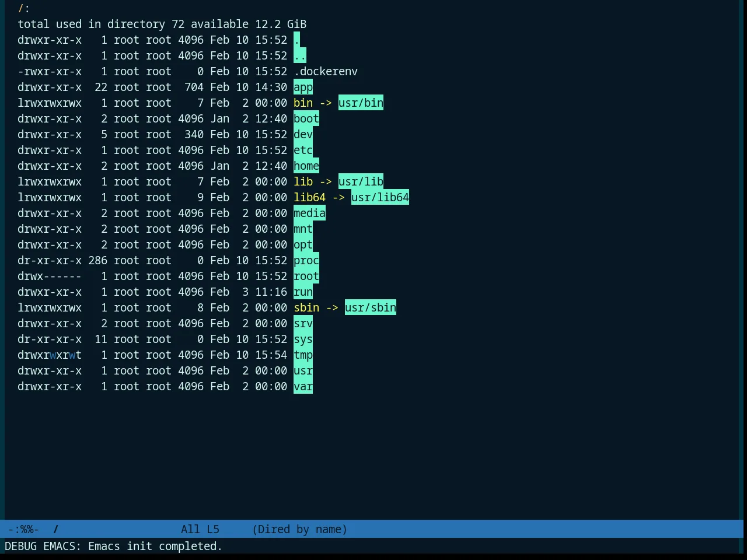
Task: Select the .dockerenv file name
Action: [326, 72]
